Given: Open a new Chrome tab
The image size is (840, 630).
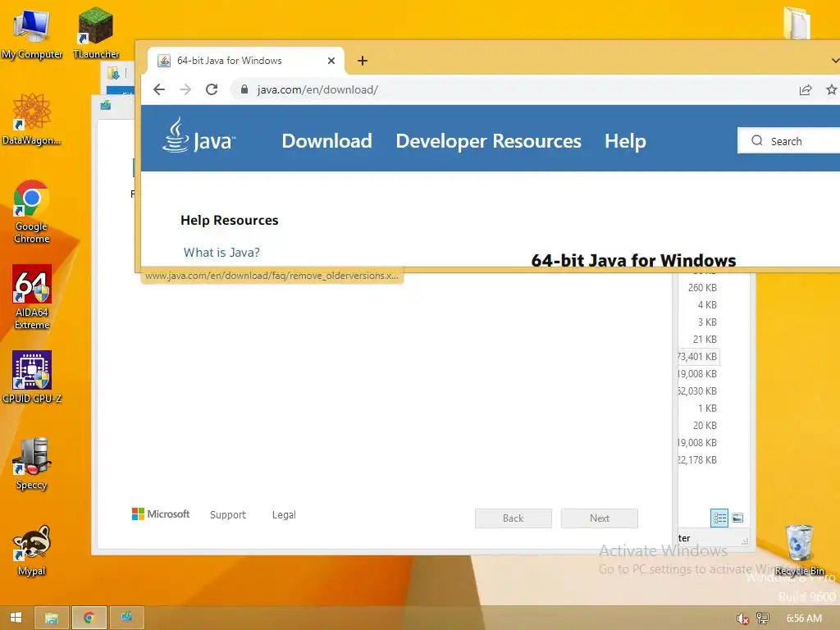Looking at the screenshot, I should (x=363, y=61).
